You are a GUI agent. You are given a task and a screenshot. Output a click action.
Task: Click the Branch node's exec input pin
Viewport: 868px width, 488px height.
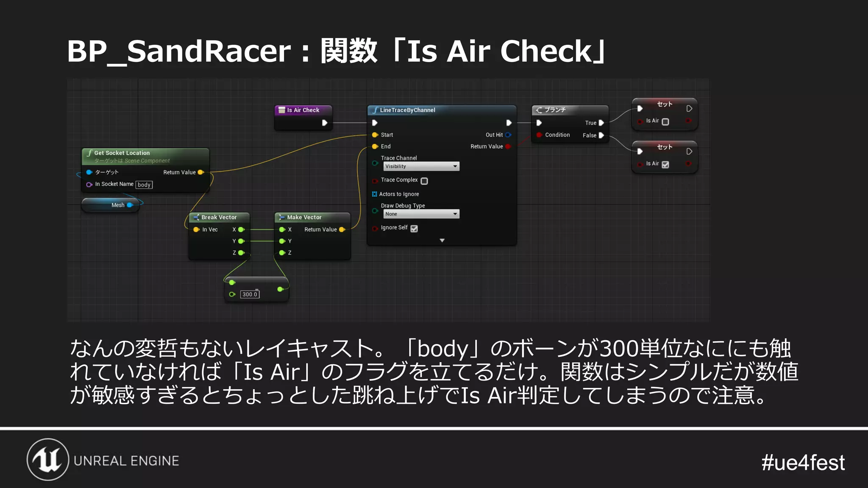click(x=539, y=123)
